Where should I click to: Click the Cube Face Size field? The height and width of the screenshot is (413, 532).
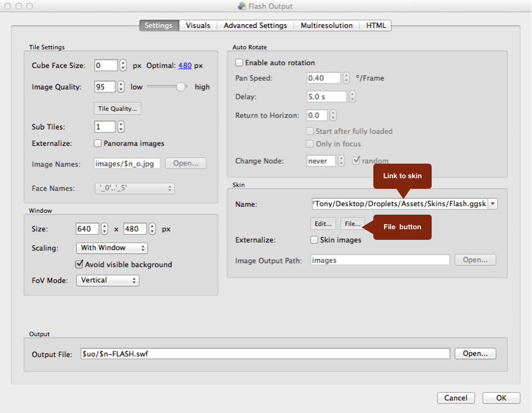106,66
